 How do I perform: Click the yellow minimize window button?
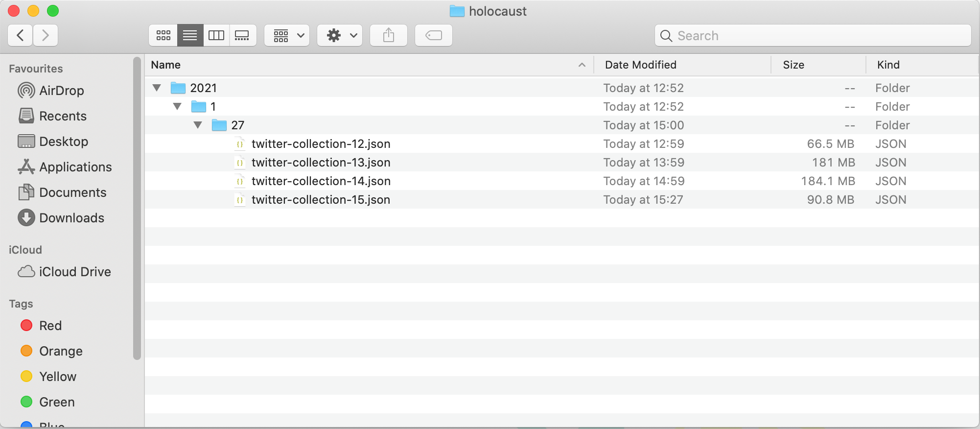[33, 11]
